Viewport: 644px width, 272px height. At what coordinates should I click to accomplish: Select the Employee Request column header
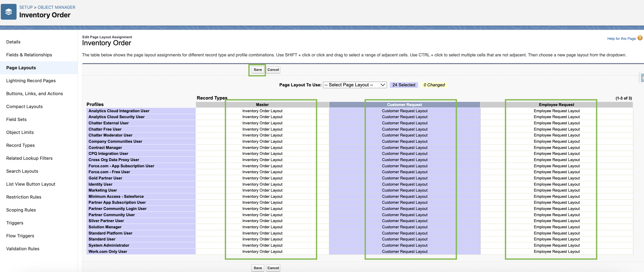pos(556,105)
